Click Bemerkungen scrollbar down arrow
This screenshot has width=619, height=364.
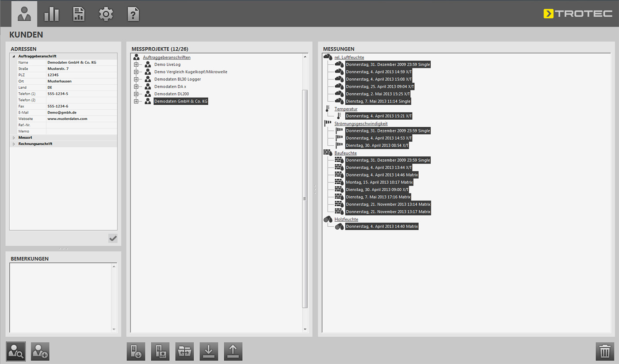(114, 329)
